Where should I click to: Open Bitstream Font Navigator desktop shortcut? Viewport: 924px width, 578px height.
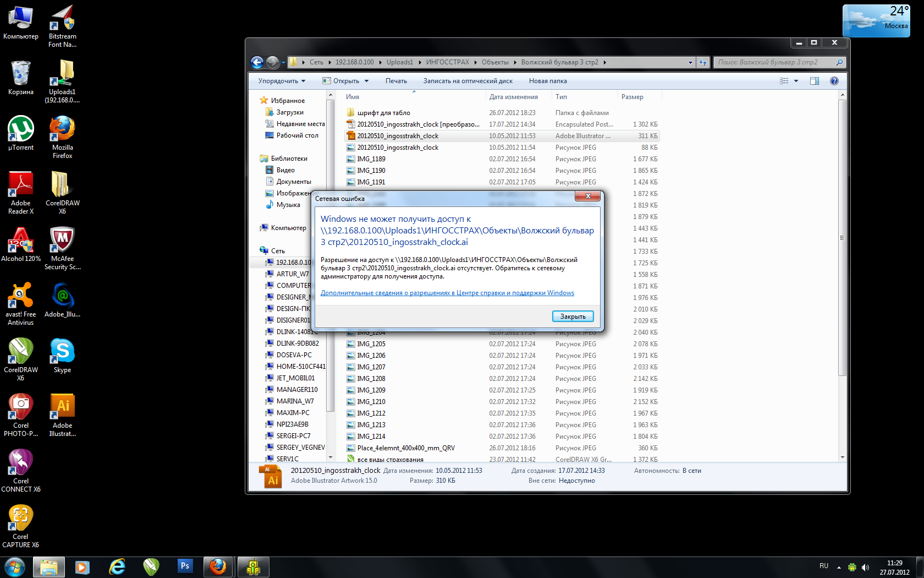click(x=62, y=26)
